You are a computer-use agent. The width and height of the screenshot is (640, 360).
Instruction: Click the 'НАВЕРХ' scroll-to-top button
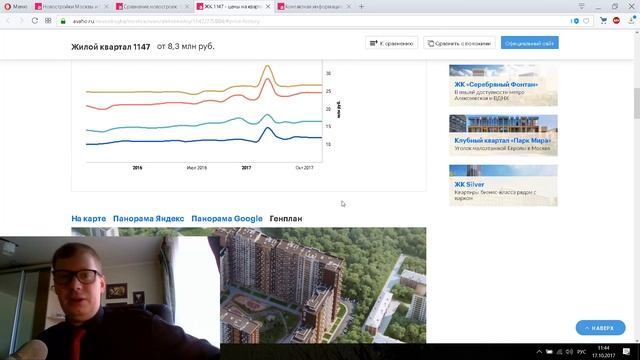click(600, 328)
